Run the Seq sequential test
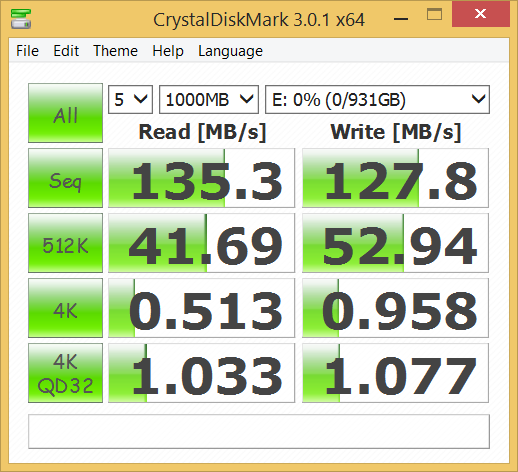Image resolution: width=518 pixels, height=472 pixels. coord(65,178)
